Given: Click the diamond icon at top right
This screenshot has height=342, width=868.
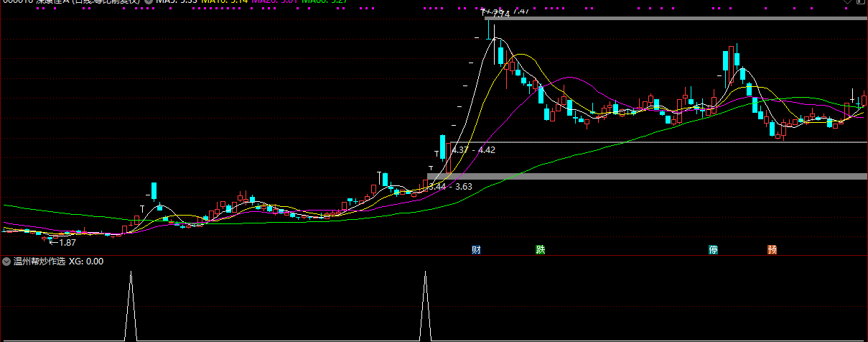Looking at the screenshot, I should pos(847,2).
